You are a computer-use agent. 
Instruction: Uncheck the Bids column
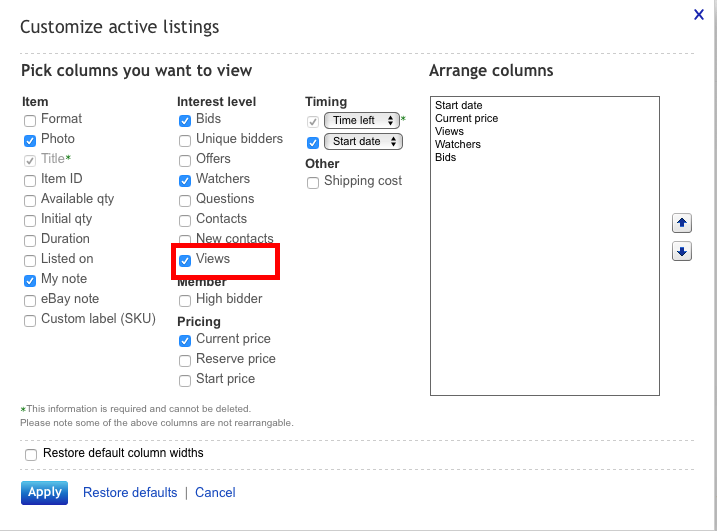(x=185, y=121)
